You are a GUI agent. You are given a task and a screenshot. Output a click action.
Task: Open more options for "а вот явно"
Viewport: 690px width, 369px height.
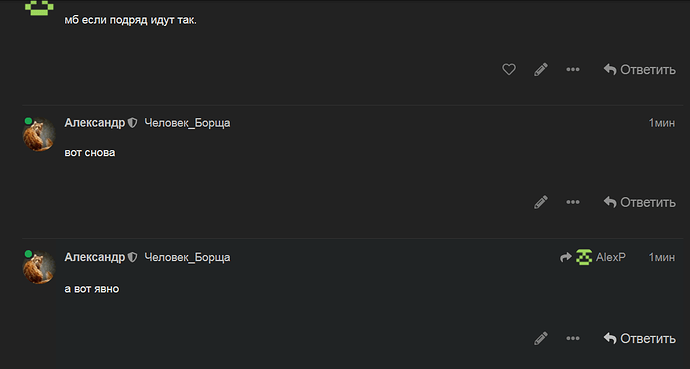pos(573,338)
